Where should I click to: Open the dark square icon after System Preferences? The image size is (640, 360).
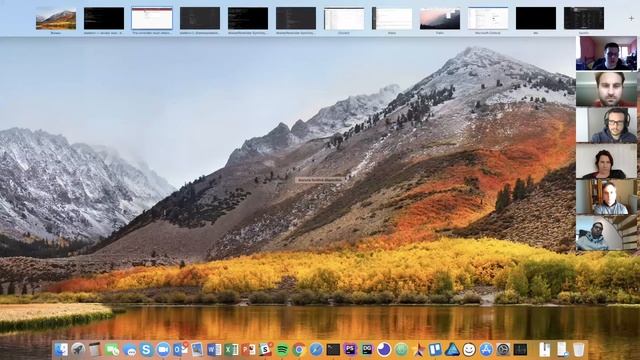coord(520,350)
